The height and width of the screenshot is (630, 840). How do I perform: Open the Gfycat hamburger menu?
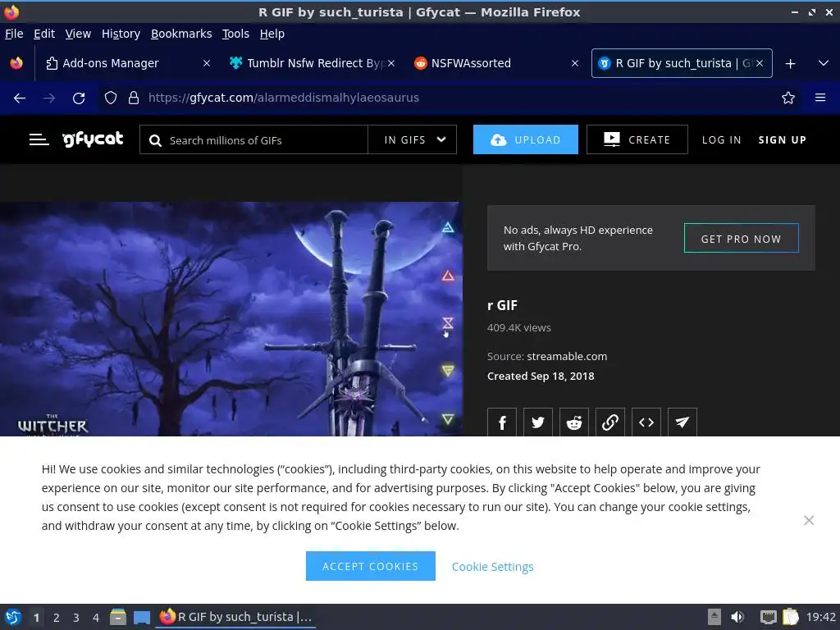39,139
